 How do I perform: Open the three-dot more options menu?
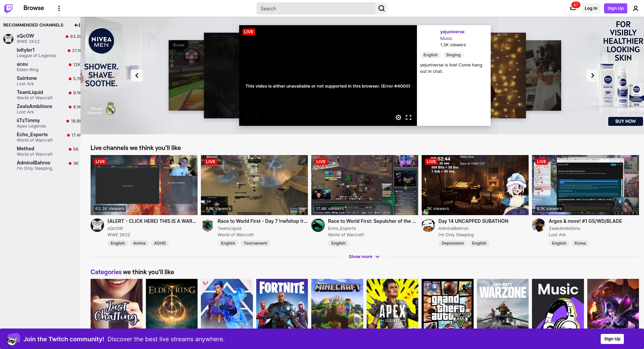59,8
